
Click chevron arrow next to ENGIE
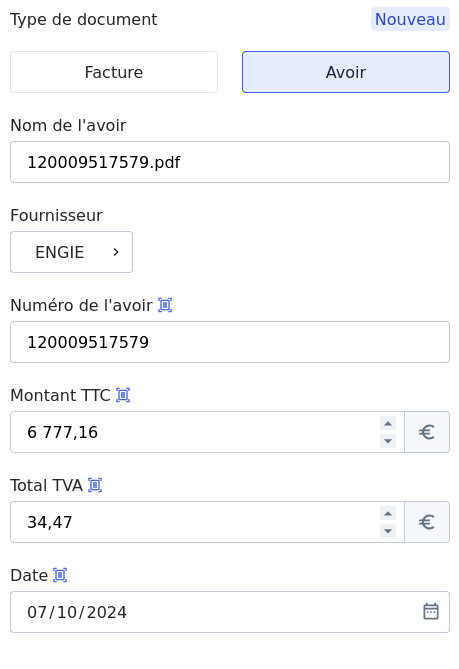tap(116, 252)
